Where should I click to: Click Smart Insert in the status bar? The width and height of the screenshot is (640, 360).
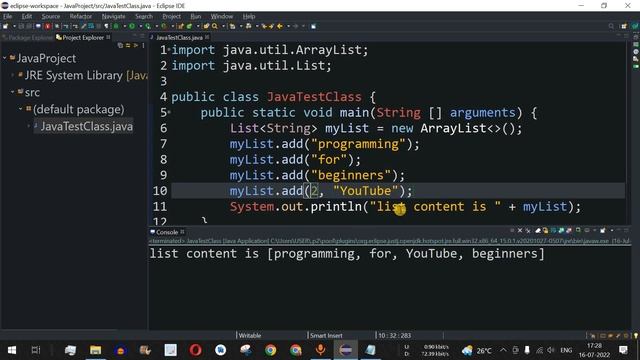(x=326, y=335)
